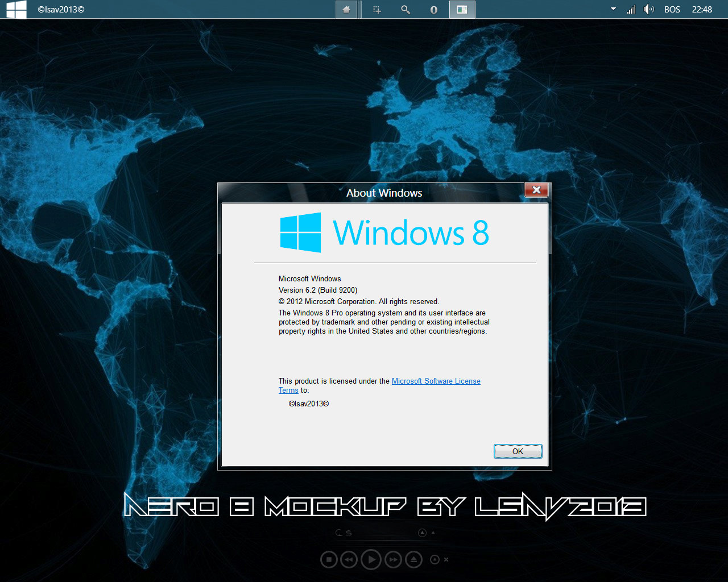728x582 pixels.
Task: Open the magnifier search icon in top bar
Action: point(406,10)
